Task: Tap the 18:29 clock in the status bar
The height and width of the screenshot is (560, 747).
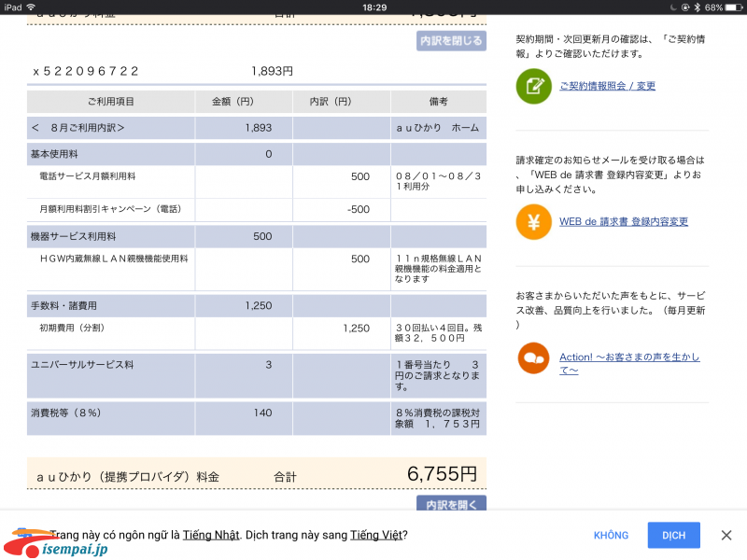Action: click(374, 7)
